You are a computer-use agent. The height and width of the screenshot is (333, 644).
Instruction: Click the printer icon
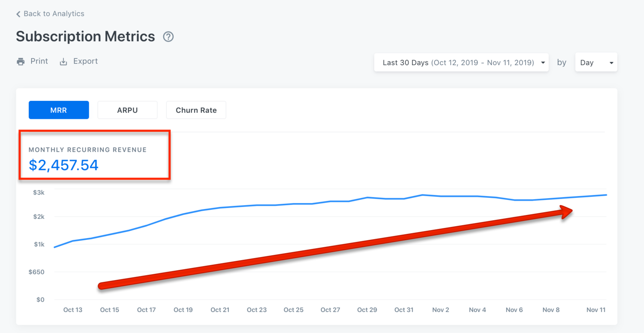point(21,62)
